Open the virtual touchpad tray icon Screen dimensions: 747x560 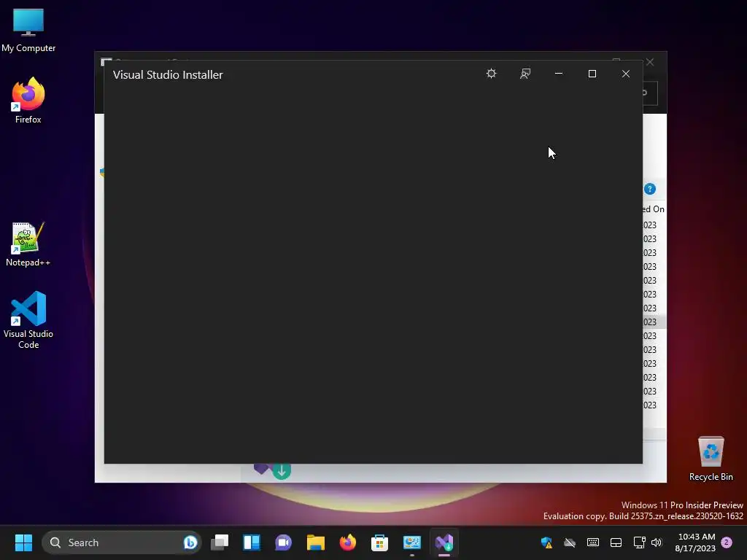coord(616,542)
